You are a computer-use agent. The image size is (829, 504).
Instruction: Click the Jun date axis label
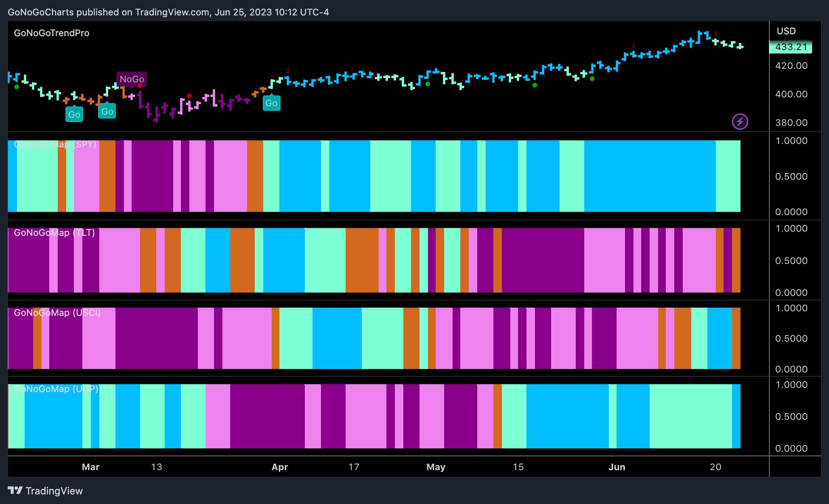(x=617, y=467)
